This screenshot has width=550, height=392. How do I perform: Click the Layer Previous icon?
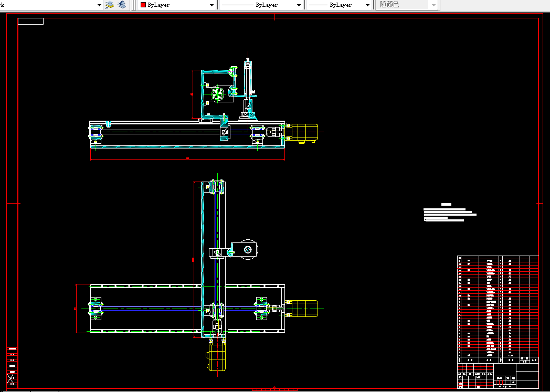tap(122, 5)
